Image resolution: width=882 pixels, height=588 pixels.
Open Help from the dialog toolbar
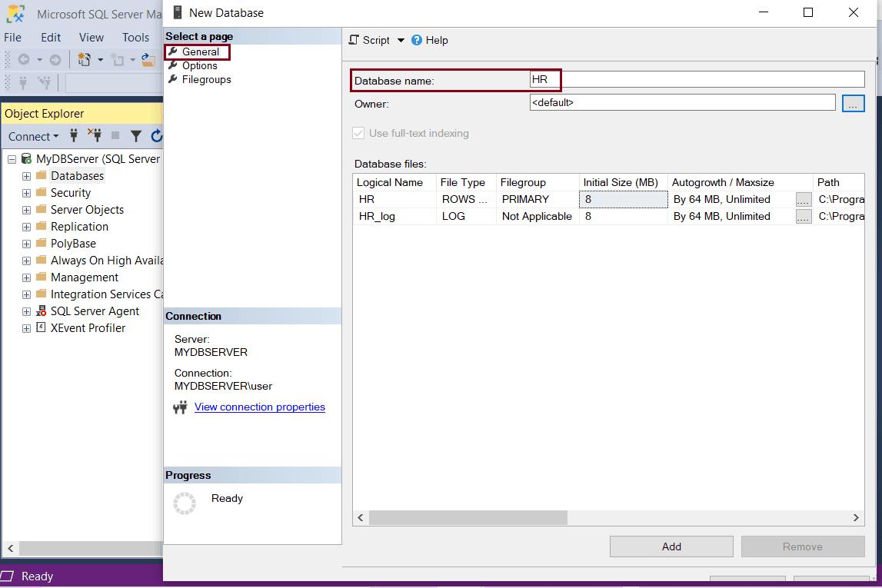point(430,40)
